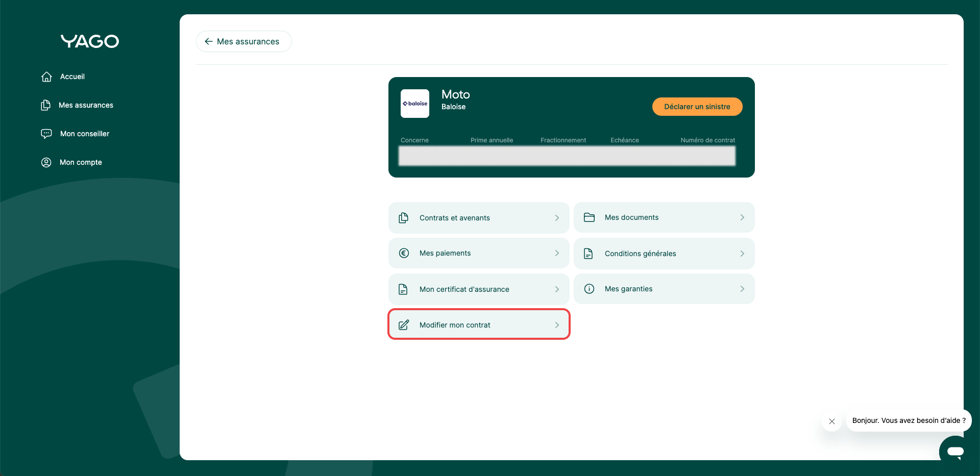Click the Mon conseiller chat bubble icon
Image resolution: width=980 pixels, height=476 pixels.
click(x=46, y=134)
